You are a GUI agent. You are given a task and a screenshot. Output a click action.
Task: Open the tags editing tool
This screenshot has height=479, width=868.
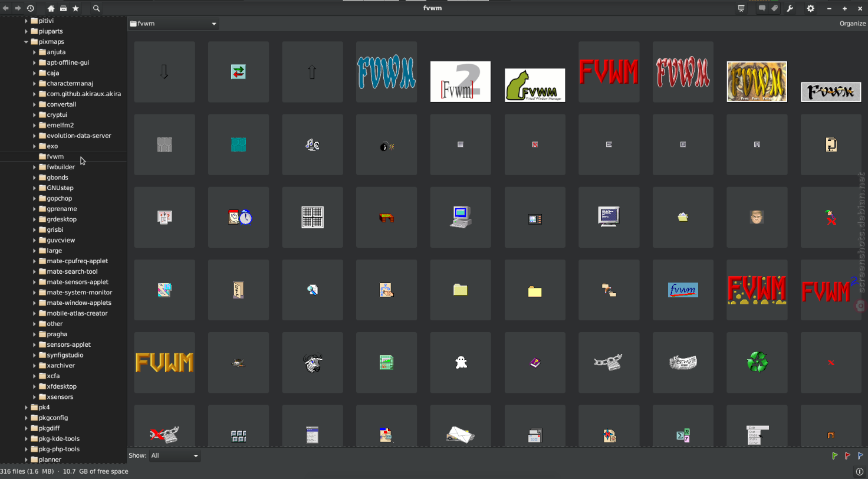[775, 8]
